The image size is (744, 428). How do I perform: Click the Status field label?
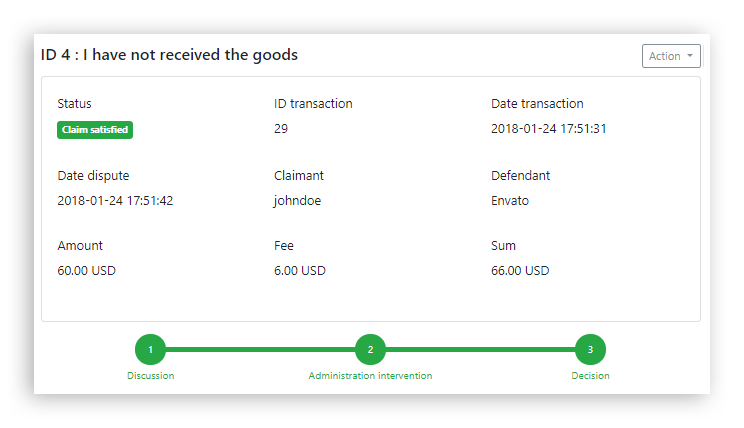coord(74,104)
